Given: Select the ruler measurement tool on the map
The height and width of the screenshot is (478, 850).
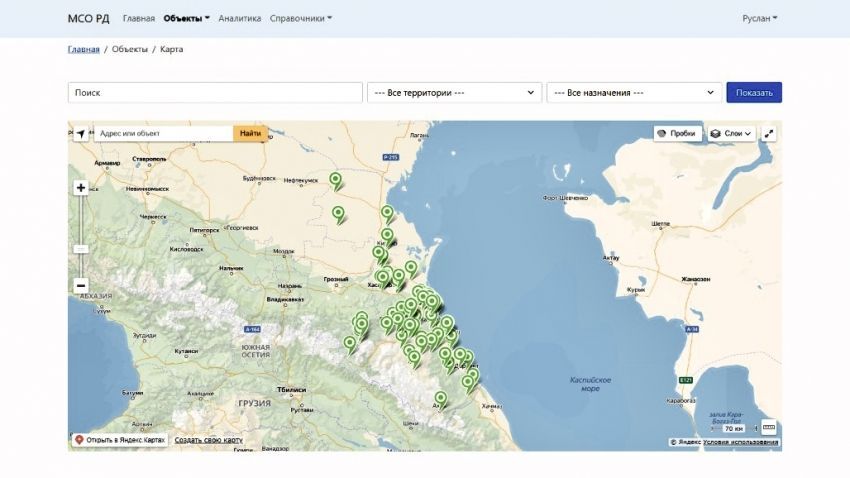Looking at the screenshot, I should [769, 428].
